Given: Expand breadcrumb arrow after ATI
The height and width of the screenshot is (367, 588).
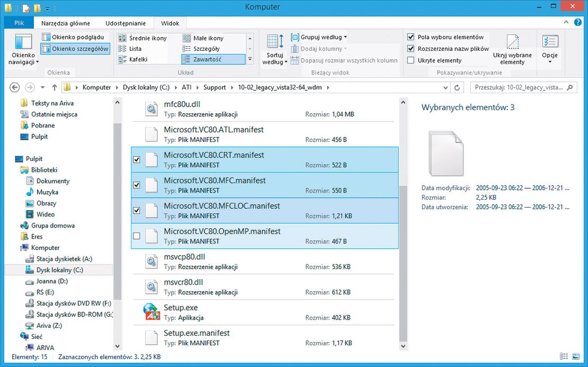Looking at the screenshot, I should [198, 87].
